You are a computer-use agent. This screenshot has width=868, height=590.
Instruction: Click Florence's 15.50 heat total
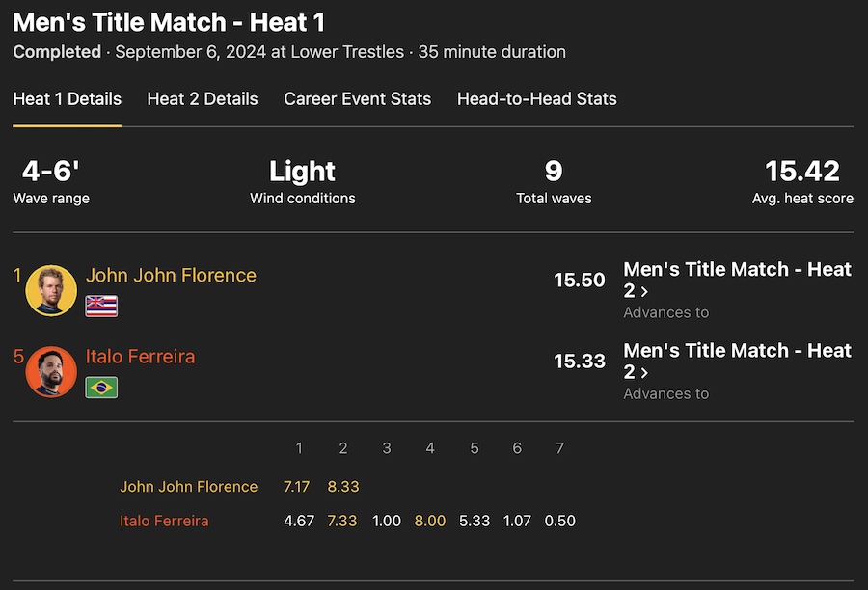(x=580, y=280)
